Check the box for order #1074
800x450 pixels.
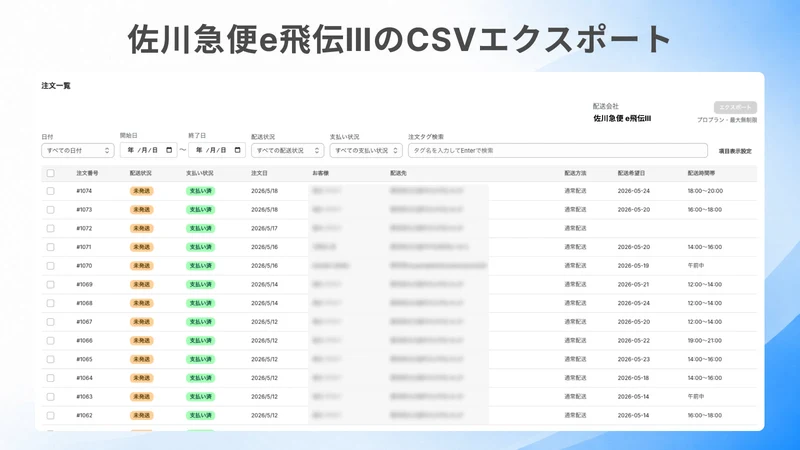coord(51,191)
